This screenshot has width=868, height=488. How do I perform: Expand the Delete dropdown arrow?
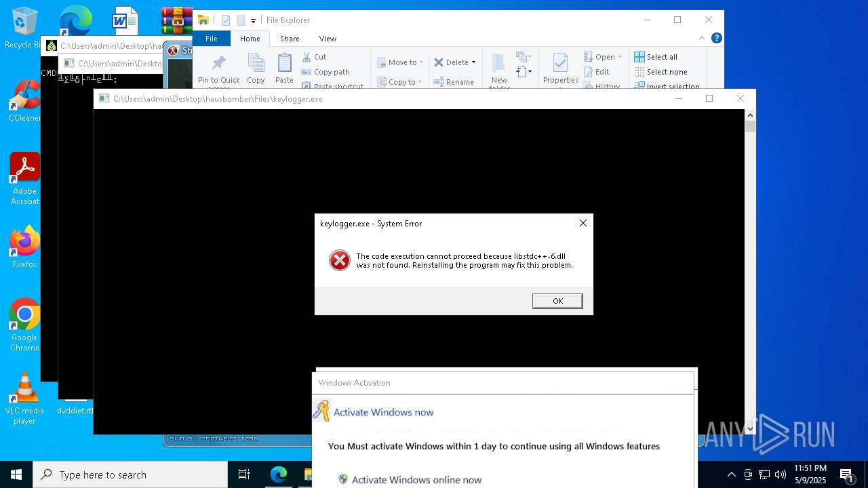(x=473, y=62)
